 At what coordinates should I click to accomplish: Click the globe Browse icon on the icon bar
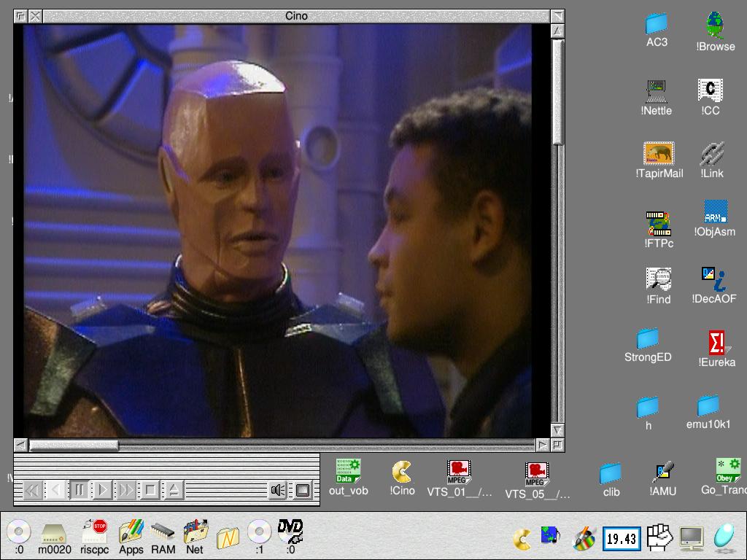(x=551, y=535)
